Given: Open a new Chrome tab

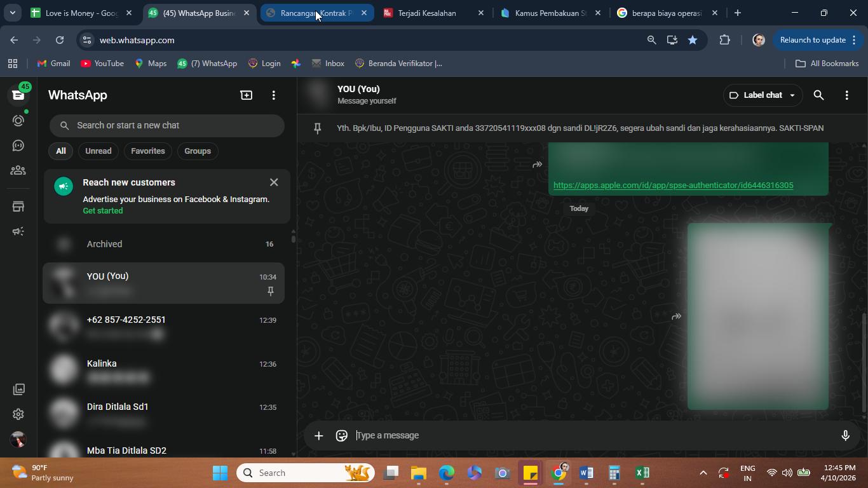Looking at the screenshot, I should [x=737, y=13].
